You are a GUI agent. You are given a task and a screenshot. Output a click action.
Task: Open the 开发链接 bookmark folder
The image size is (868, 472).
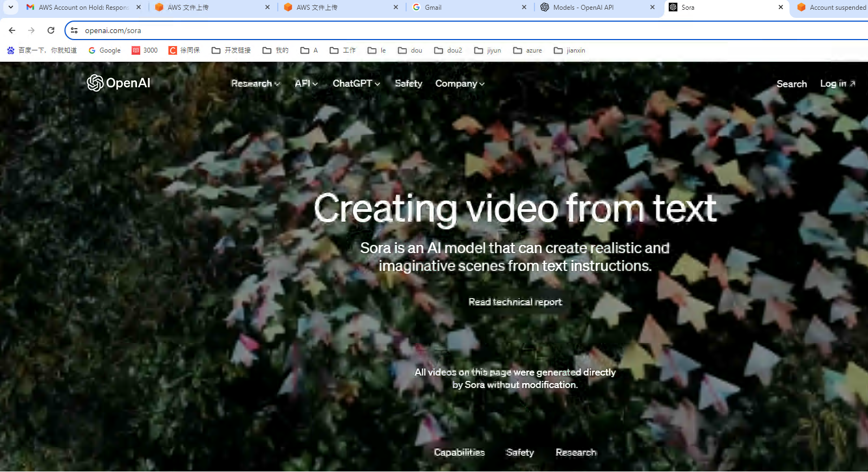click(231, 50)
